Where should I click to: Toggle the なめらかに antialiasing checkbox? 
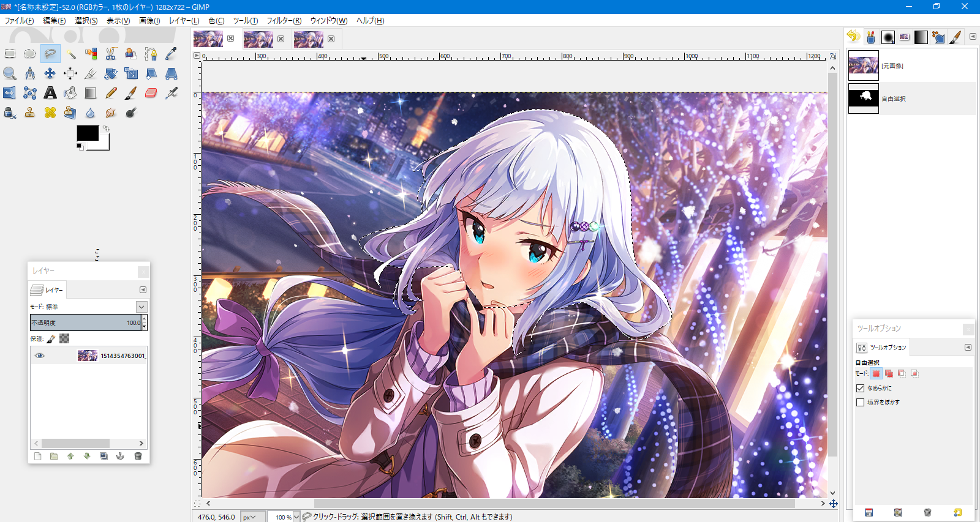(860, 388)
